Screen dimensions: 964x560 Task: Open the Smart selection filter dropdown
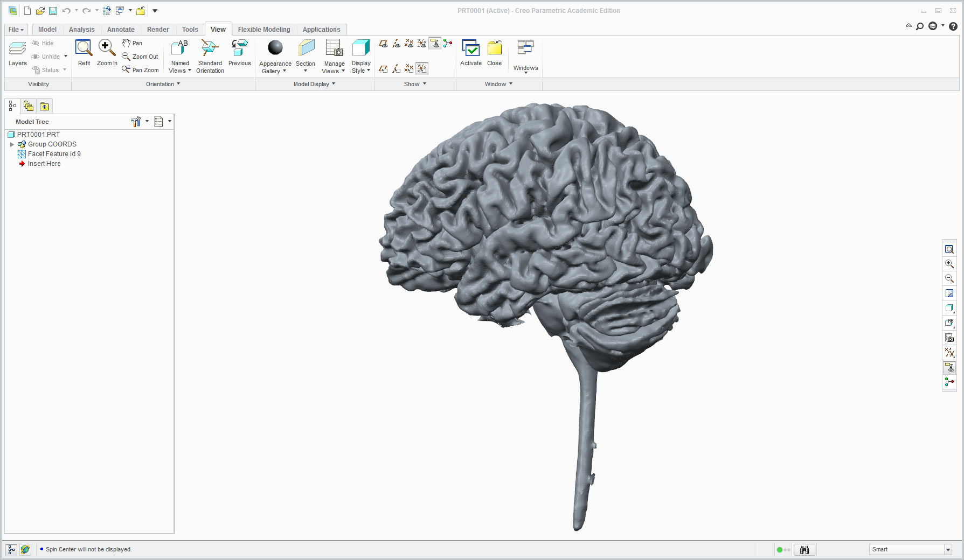(x=948, y=550)
